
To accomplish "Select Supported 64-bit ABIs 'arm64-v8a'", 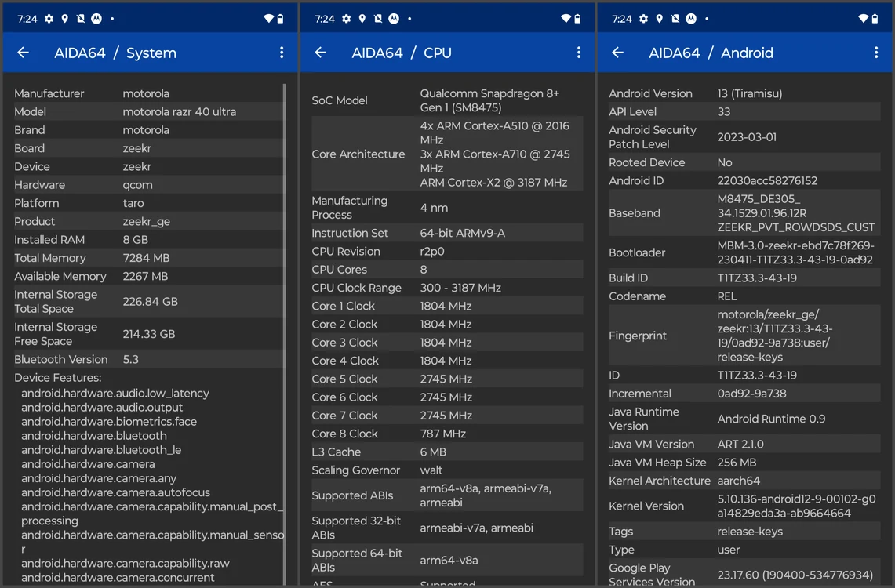I will point(447,560).
